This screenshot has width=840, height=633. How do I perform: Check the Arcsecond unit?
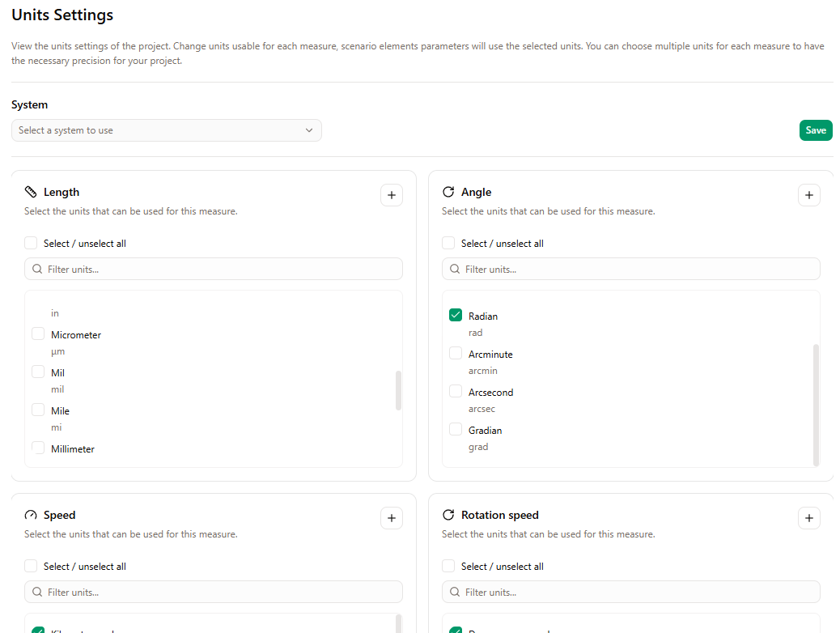pyautogui.click(x=456, y=391)
